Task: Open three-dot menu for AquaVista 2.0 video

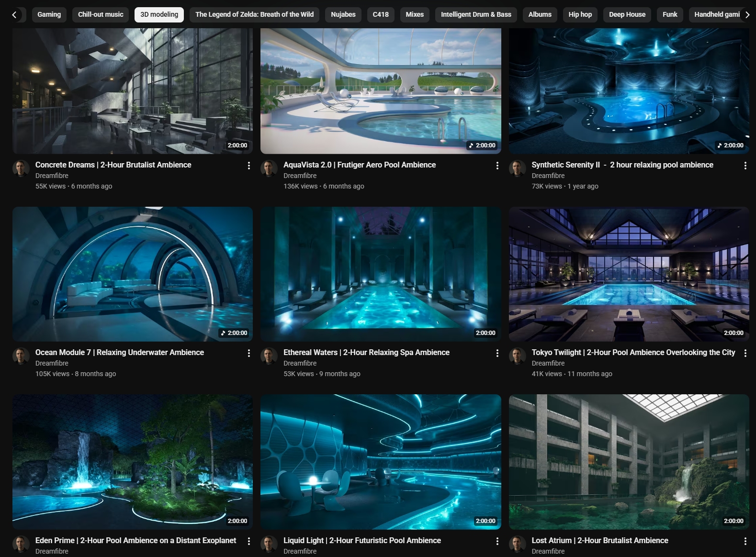Action: (x=497, y=166)
